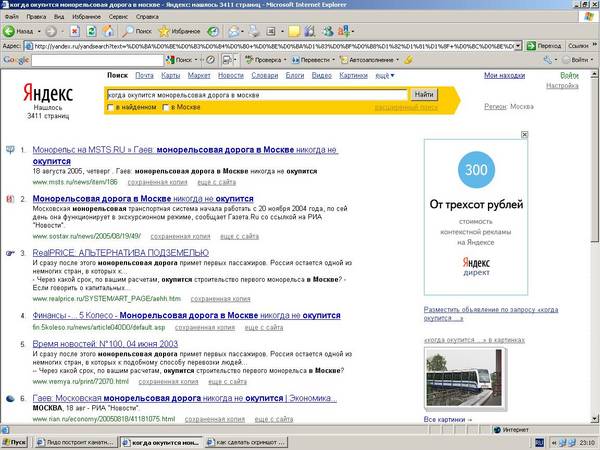Screen dimensions: 600x450
Task: Open the History icon in IE toolbar
Action: click(x=213, y=31)
